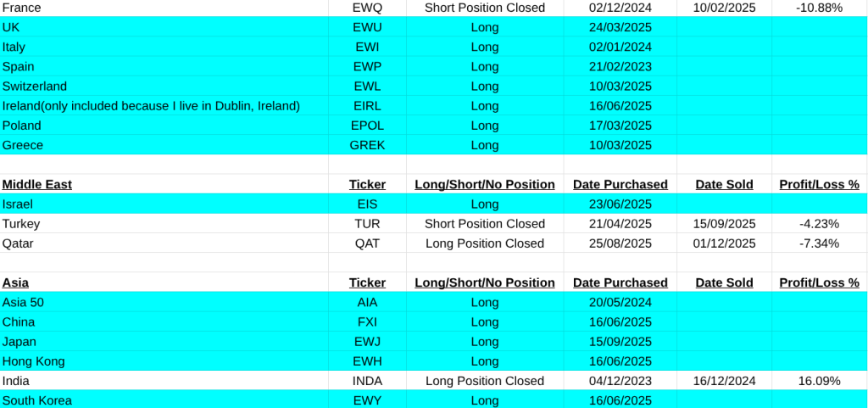Select the Asia section header cell
The image size is (868, 408).
15,282
